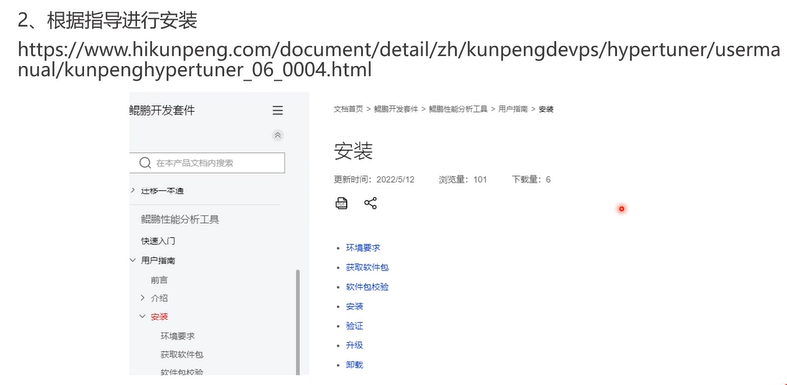Screen dimensions: 787x385
Task: Click the 下载量：6 text
Action: 532,179
